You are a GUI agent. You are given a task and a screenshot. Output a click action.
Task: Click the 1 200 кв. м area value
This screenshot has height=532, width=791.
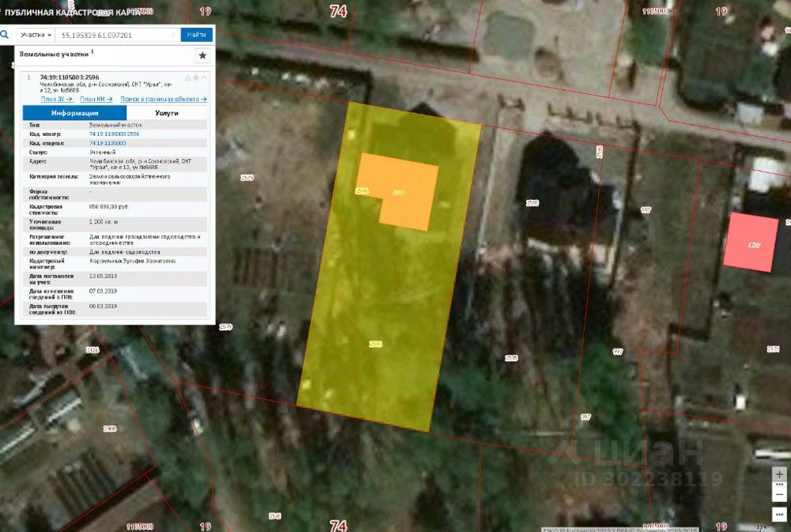pyautogui.click(x=104, y=222)
